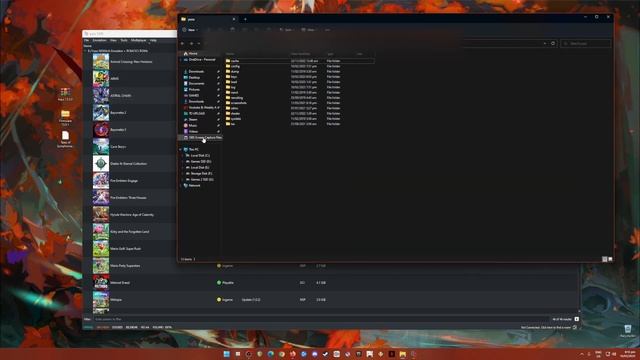The width and height of the screenshot is (640, 360).
Task: Open OBS Screen Capture Files folder
Action: (202, 138)
